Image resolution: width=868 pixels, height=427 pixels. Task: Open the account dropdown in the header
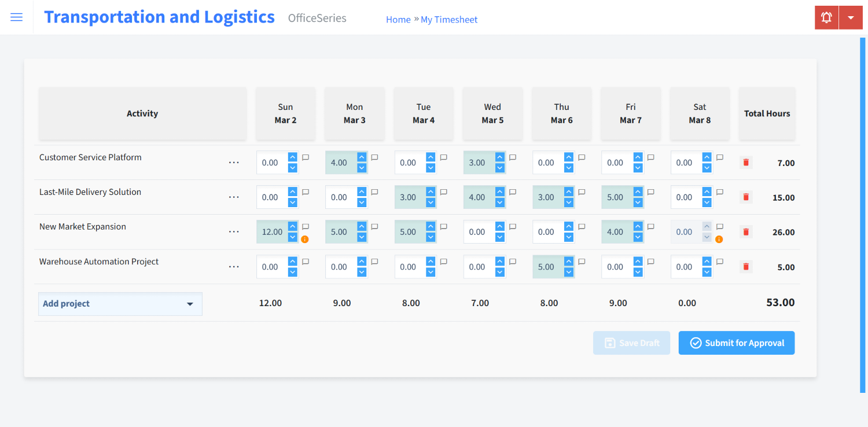click(851, 17)
